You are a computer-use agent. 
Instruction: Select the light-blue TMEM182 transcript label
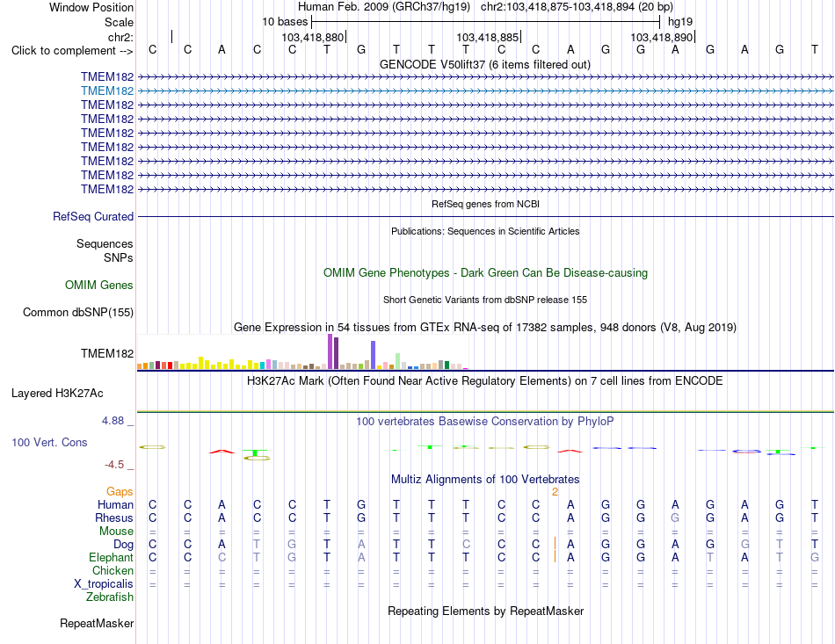(107, 91)
